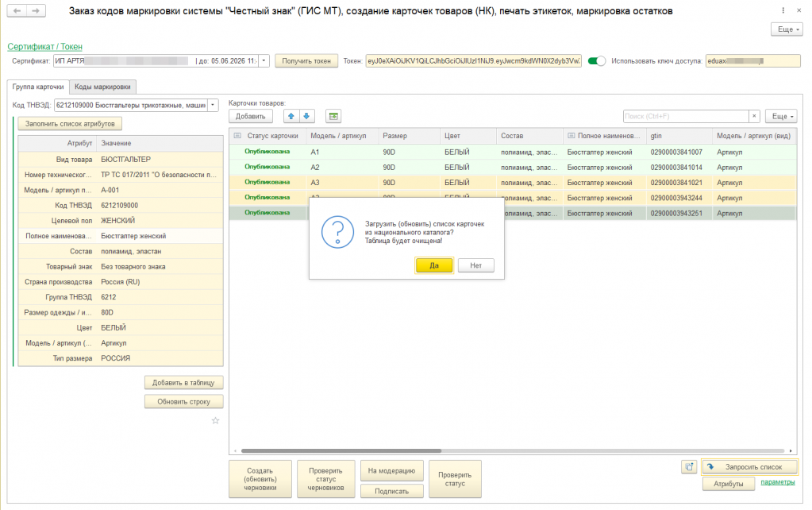Screen dimensions: 812x510
Task: Click the forward navigation arrow
Action: (37, 11)
